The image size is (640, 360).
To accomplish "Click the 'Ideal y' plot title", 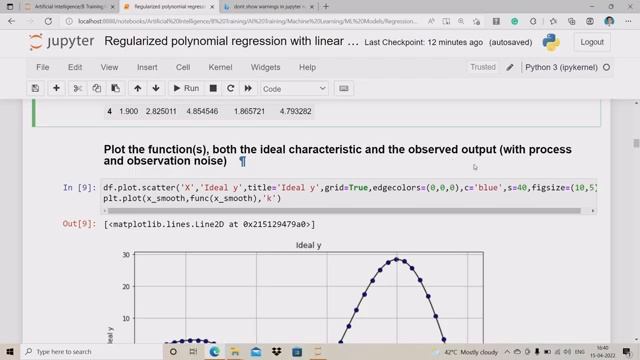I will 309,245.
